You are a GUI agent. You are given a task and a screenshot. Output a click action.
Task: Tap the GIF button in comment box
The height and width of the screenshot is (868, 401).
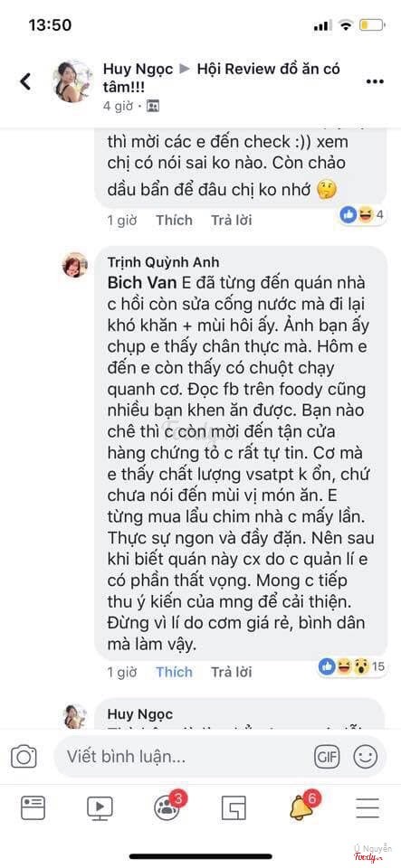327,756
